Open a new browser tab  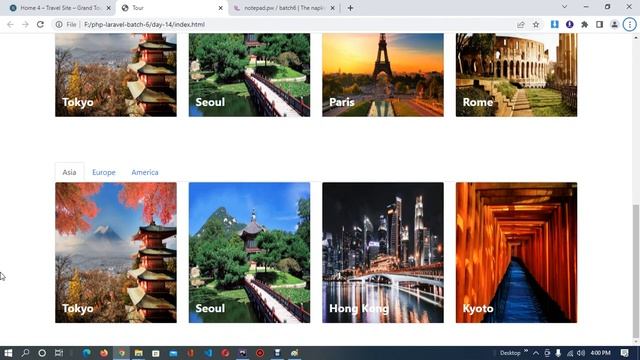coord(350,8)
